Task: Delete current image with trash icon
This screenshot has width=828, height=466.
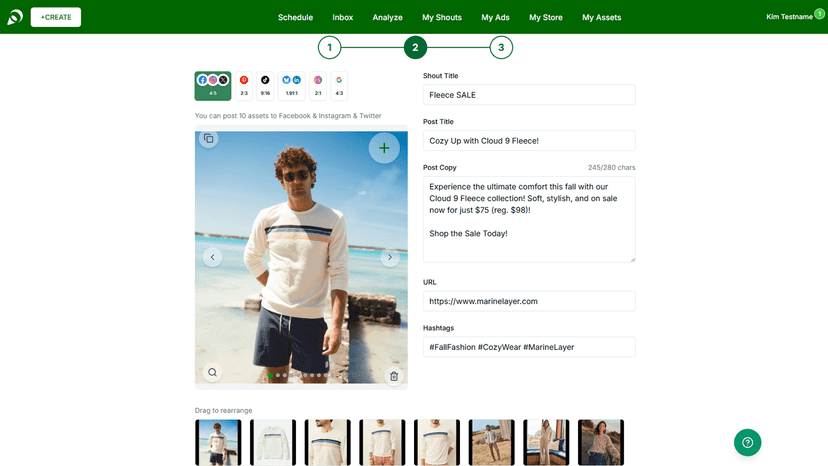Action: (x=394, y=376)
